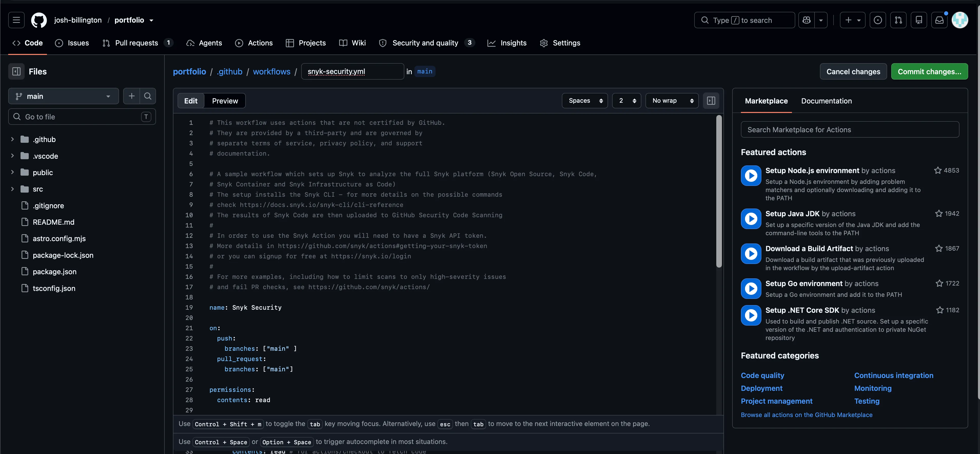This screenshot has height=454, width=980.
Task: Expand the src folder
Action: click(12, 189)
